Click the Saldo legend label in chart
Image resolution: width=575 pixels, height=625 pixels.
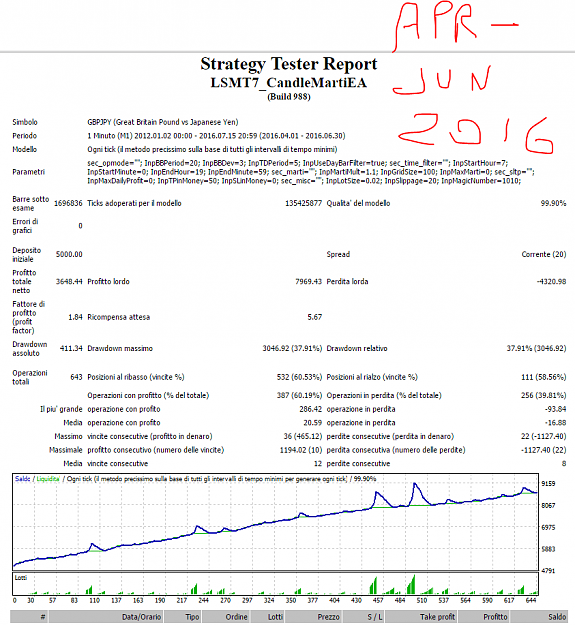[22, 479]
